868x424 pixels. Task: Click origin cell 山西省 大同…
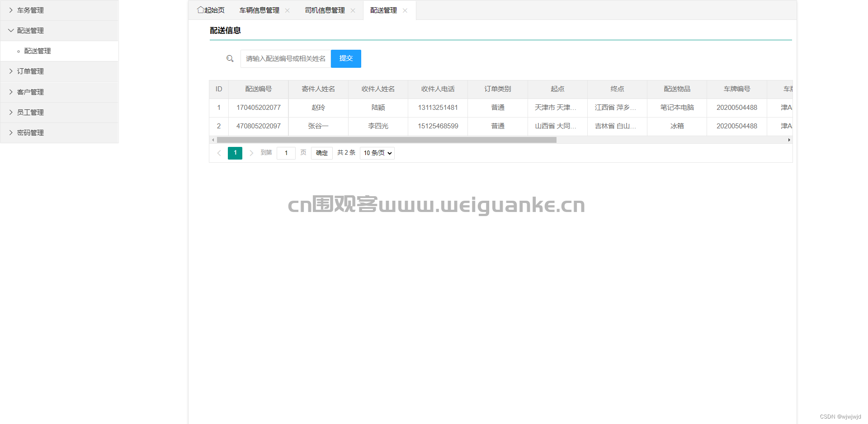pyautogui.click(x=557, y=127)
